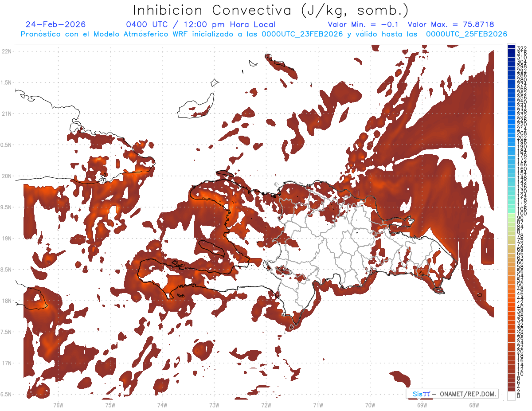The width and height of the screenshot is (532, 411).
Task: Click the 'SisTT - ONAMET/REP.DOM.' credit label
Action: (452, 394)
